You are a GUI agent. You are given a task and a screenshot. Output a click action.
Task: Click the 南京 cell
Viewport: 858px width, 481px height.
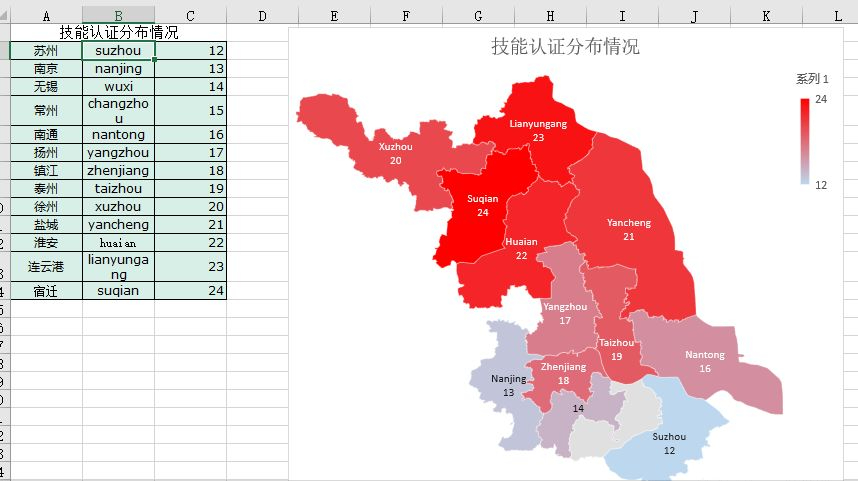(x=46, y=68)
